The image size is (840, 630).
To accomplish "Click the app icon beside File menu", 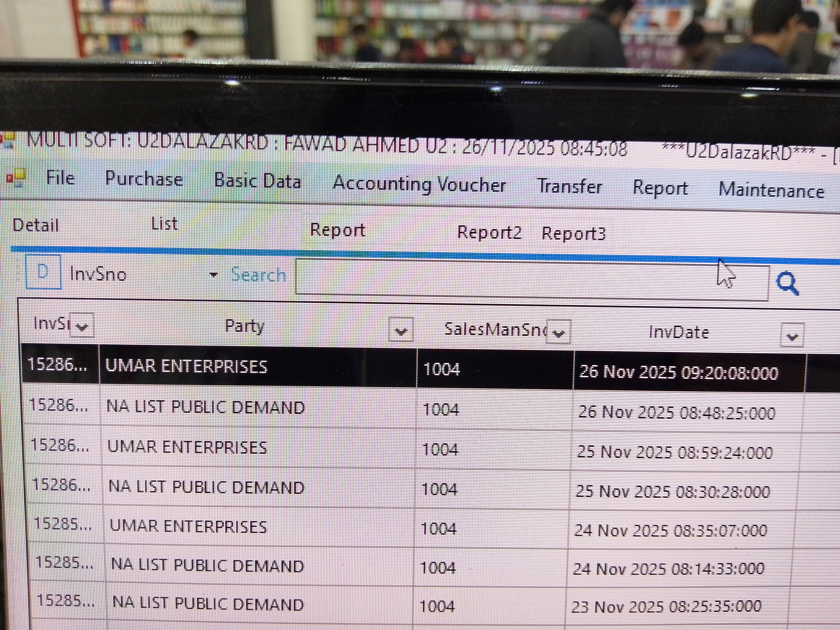I will pos(16,178).
